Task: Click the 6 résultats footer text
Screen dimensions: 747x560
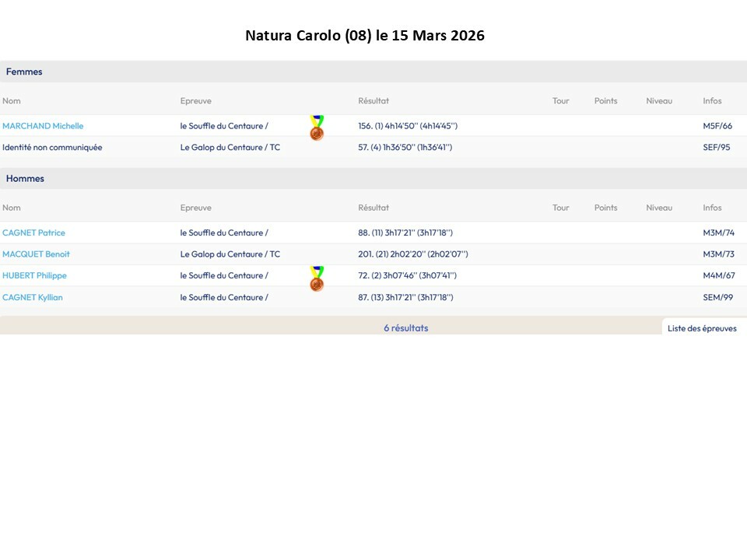Action: [405, 328]
